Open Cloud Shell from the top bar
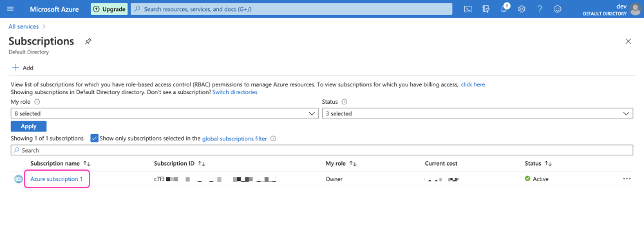 (x=468, y=9)
